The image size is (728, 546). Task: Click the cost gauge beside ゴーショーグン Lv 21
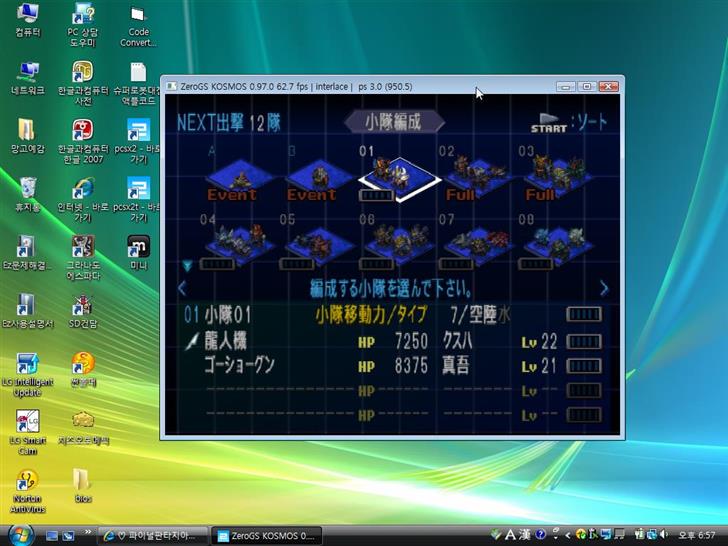click(584, 366)
